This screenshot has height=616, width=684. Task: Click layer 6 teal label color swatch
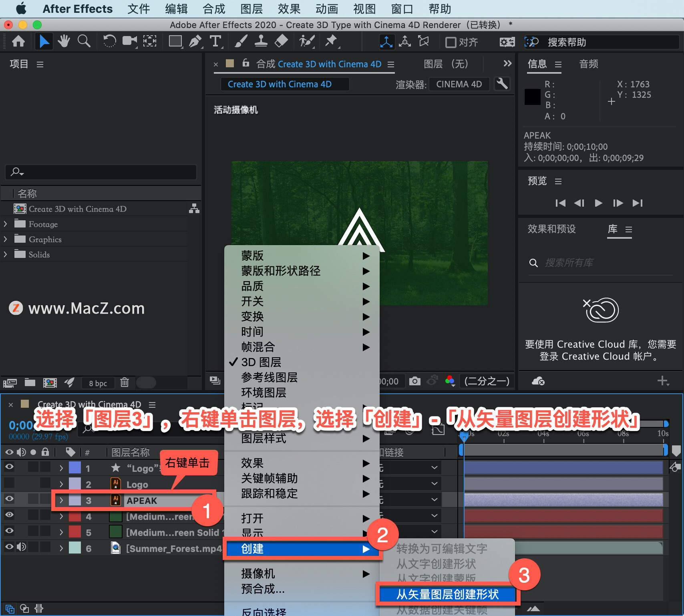(75, 548)
